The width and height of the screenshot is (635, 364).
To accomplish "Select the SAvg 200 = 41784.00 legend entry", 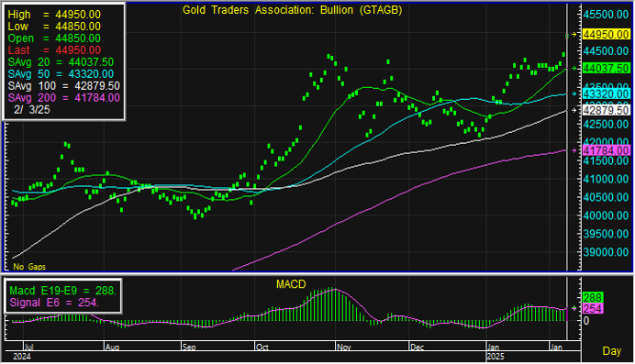I will point(64,98).
